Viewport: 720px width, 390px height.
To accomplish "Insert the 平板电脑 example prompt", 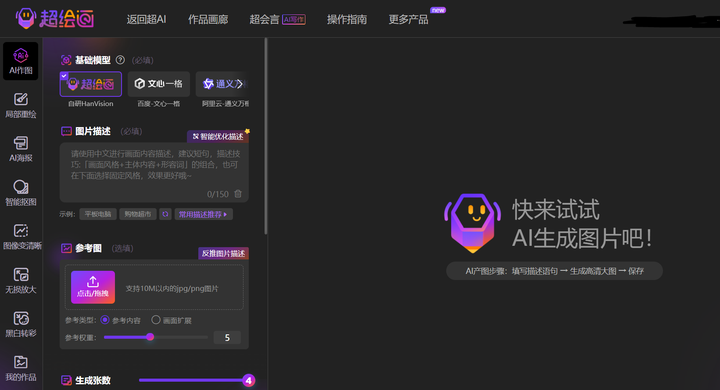I will pos(98,214).
